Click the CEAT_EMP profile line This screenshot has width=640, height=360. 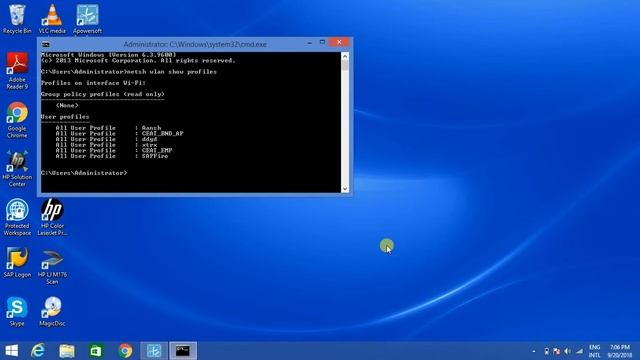point(114,150)
